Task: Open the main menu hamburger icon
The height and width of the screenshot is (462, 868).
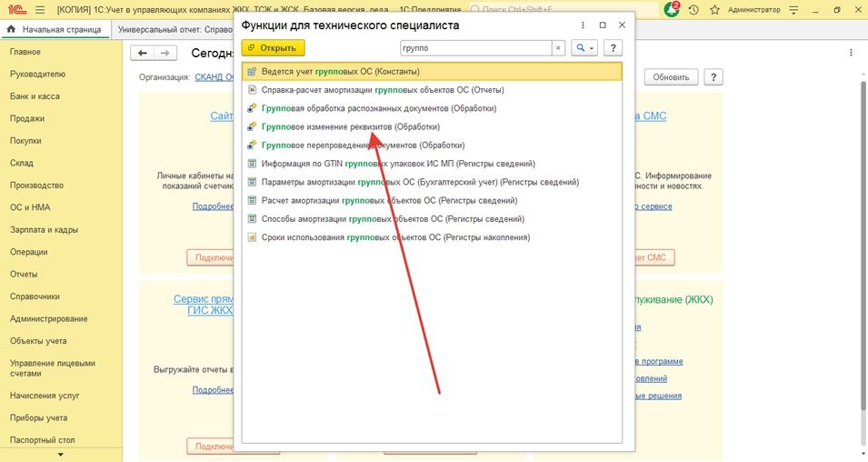Action: click(40, 10)
